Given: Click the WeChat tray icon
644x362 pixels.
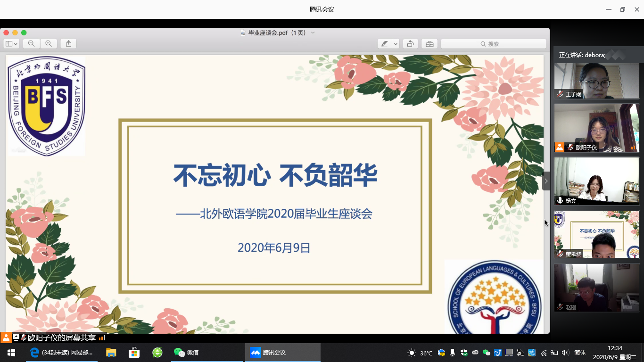Looking at the screenshot, I should pos(487,353).
